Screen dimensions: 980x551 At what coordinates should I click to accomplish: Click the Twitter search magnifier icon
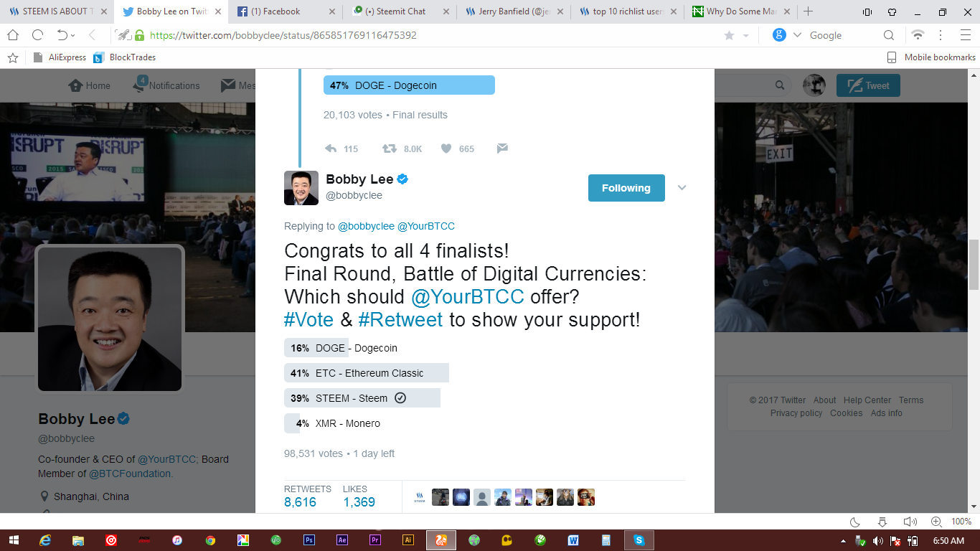pyautogui.click(x=780, y=85)
